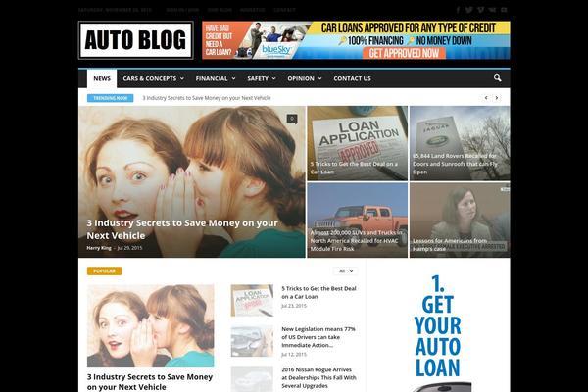Open trending ticker link '3 Industry Secrets to Save Money'
Image resolution: width=588 pixels, height=392 pixels.
click(x=207, y=98)
